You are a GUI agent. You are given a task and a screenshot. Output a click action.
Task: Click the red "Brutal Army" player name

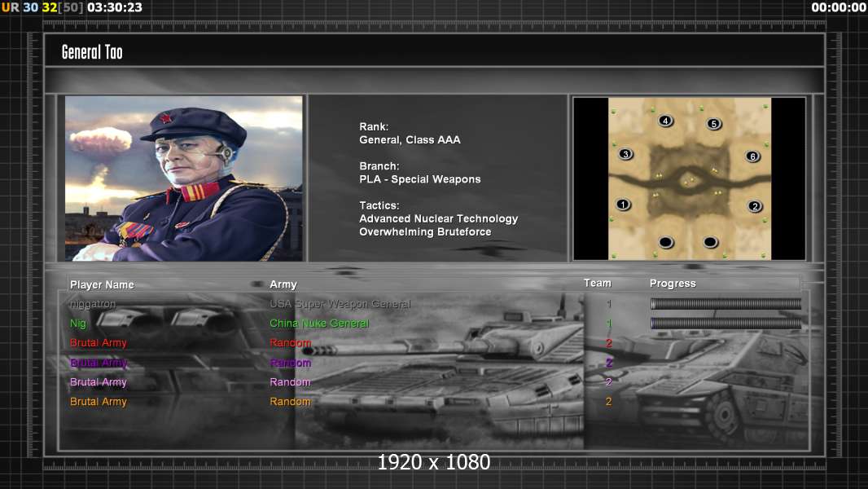[x=98, y=343]
